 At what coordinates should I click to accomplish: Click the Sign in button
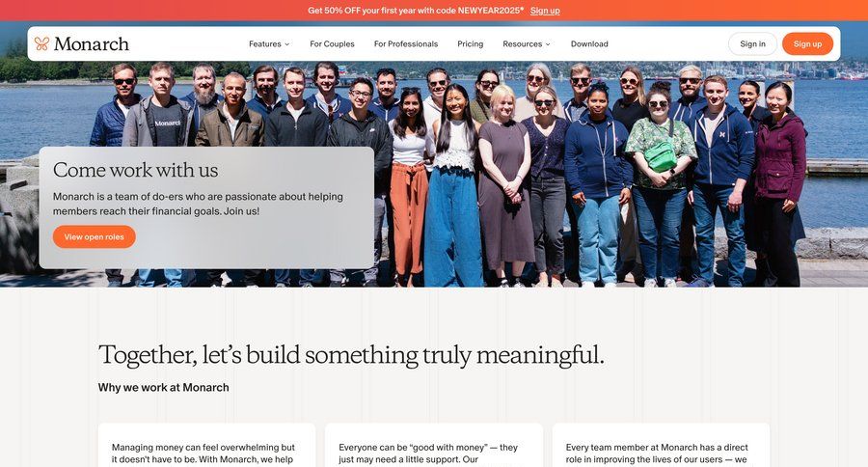point(752,43)
